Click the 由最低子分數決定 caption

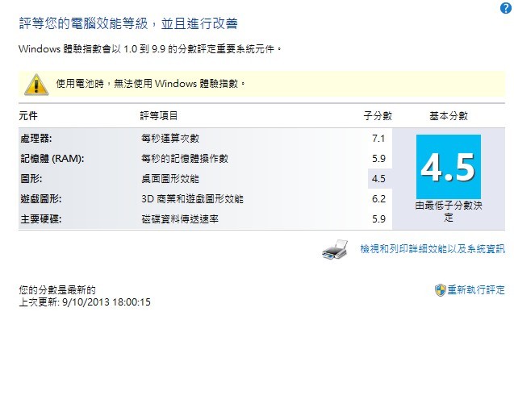(x=449, y=211)
